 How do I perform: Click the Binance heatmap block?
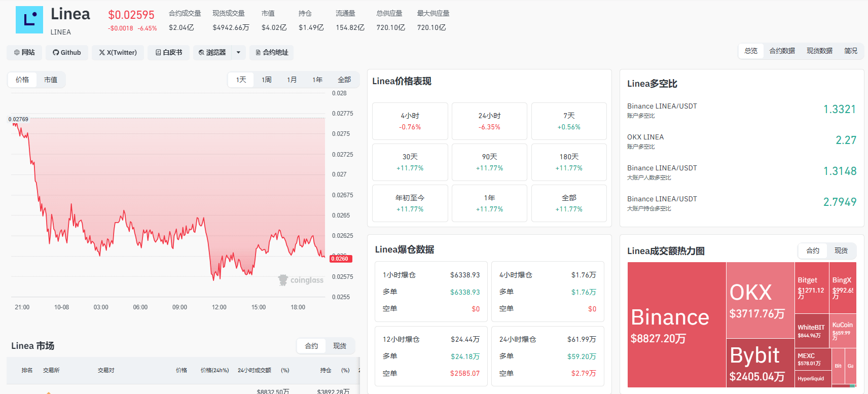point(676,325)
